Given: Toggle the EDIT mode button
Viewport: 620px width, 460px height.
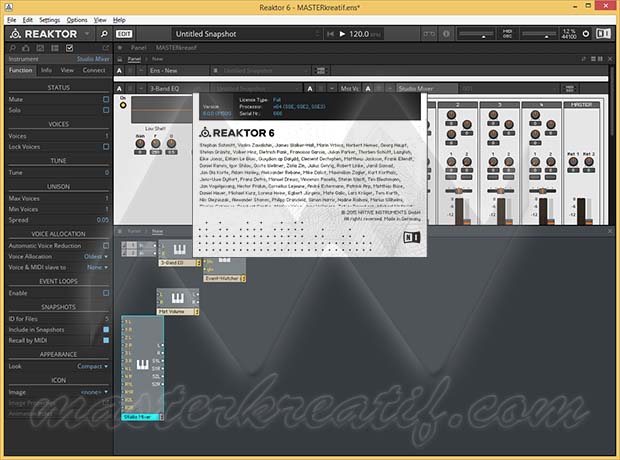Looking at the screenshot, I should coord(124,34).
